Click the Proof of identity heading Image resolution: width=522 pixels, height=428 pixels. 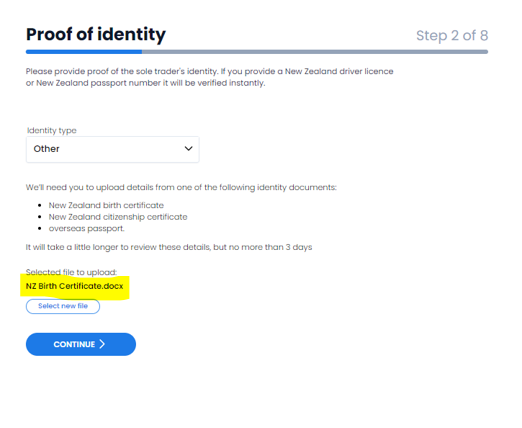coord(96,35)
